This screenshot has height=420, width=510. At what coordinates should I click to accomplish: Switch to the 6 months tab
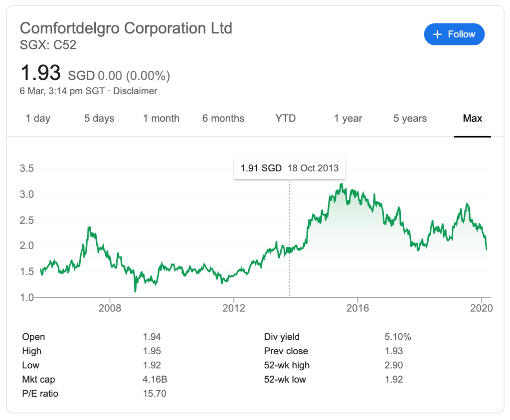[223, 119]
